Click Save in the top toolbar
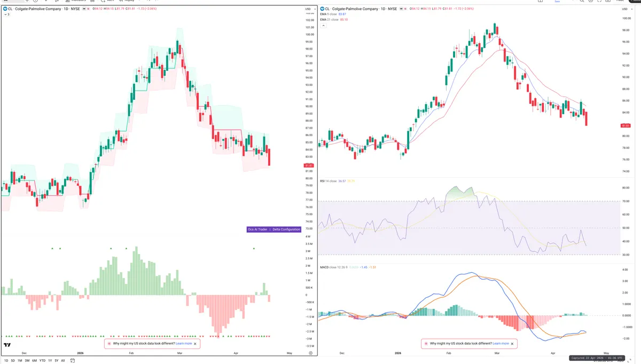The width and height of the screenshot is (641, 364). tap(558, 2)
